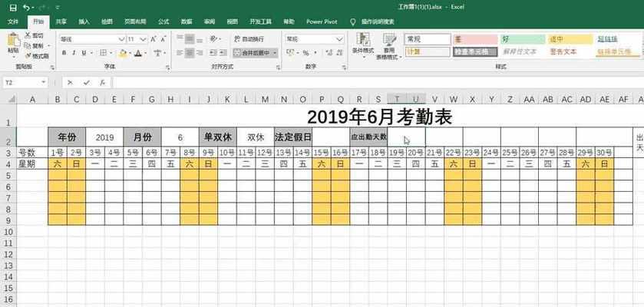This screenshot has width=644, height=307.
Task: Switch to the Power Pivot tab
Action: click(x=322, y=21)
